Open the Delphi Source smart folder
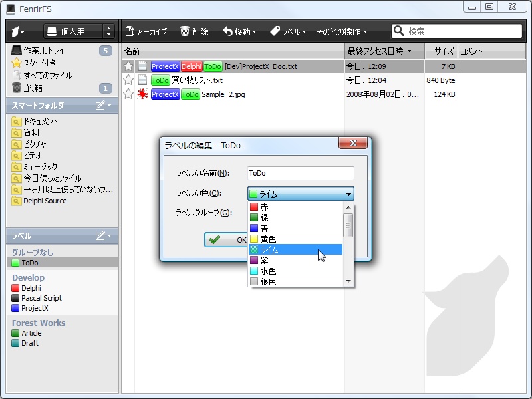Viewport: 532px width, 399px height. click(39, 201)
